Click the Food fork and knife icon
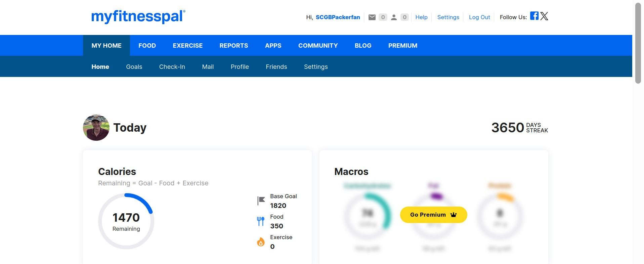This screenshot has width=644, height=264. (261, 221)
